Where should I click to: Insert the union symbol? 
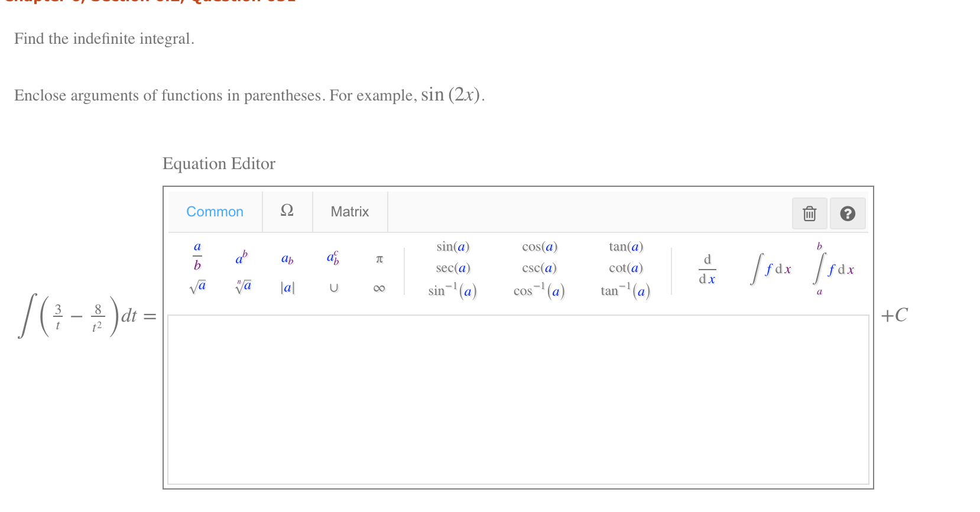click(x=334, y=287)
